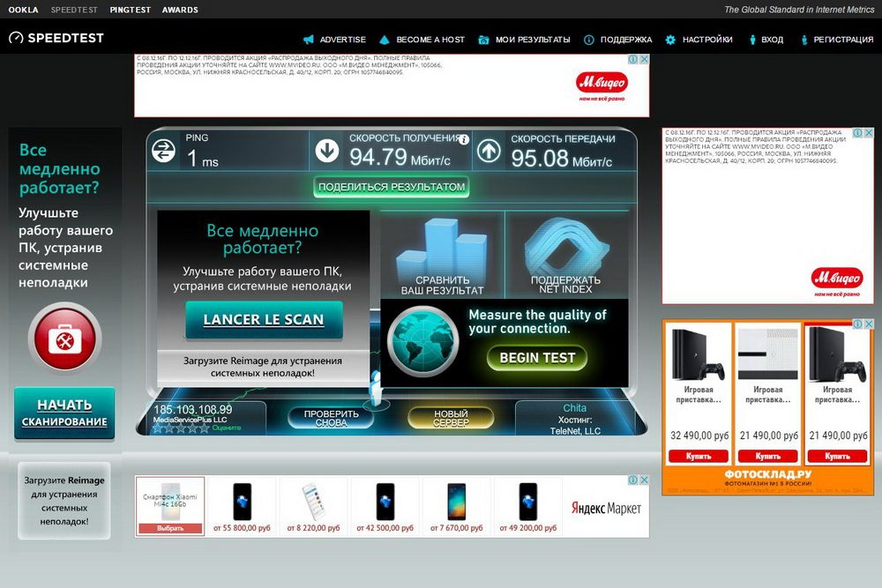The width and height of the screenshot is (882, 588).
Task: Click the Вход link
Action: coord(773,40)
